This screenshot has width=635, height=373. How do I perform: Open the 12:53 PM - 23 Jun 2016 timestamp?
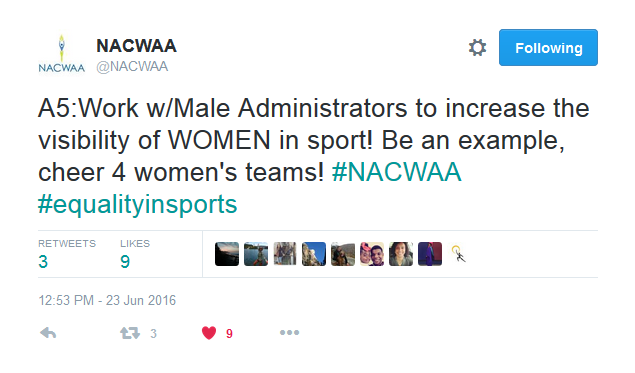pos(107,301)
